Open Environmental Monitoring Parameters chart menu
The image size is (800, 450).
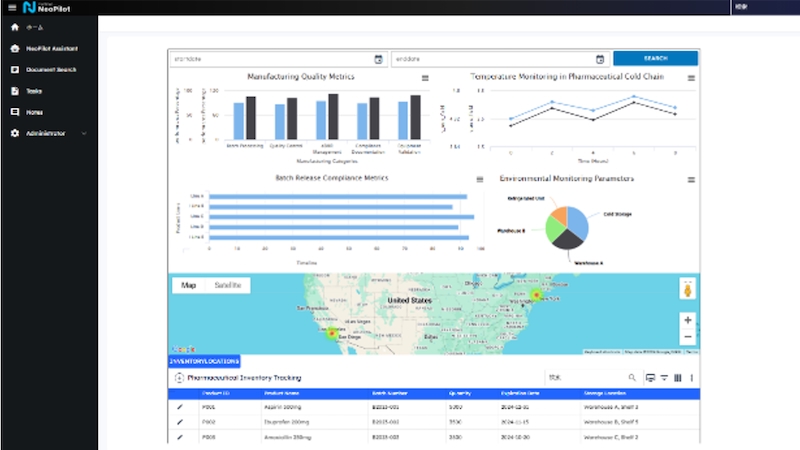[x=691, y=180]
